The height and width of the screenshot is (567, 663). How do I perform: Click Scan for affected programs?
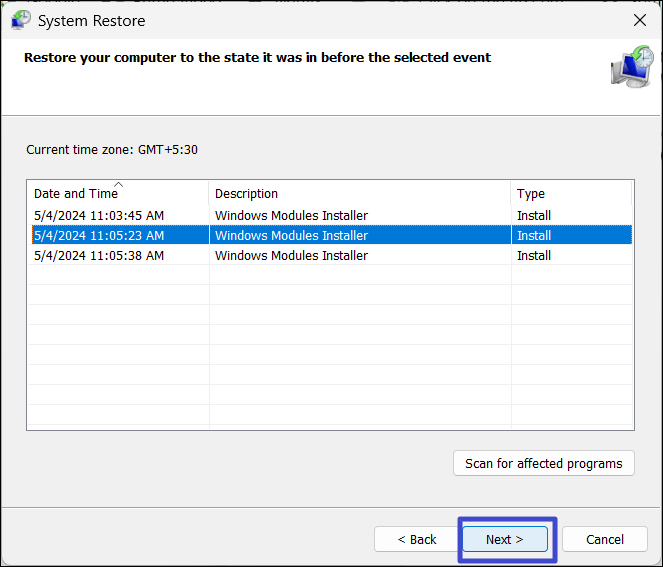click(543, 463)
